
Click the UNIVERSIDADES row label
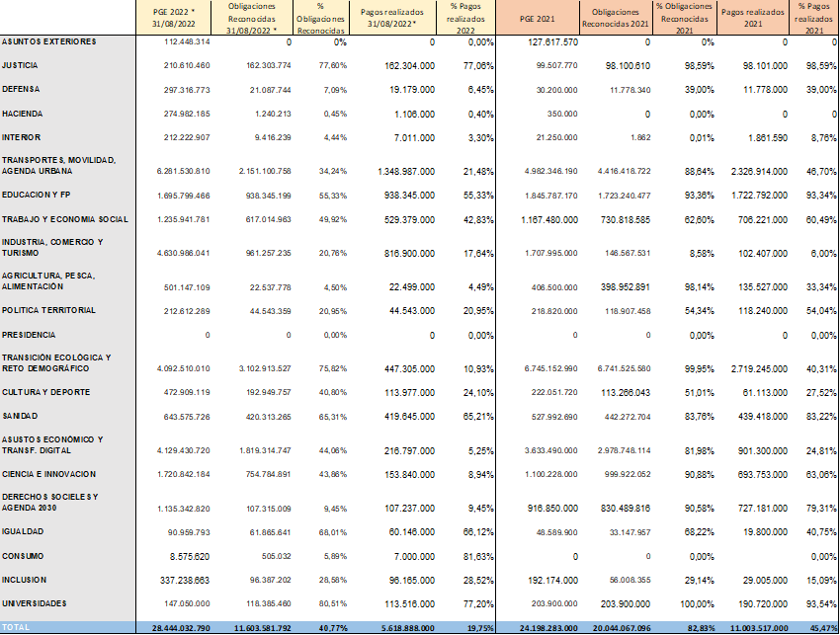tap(35, 602)
